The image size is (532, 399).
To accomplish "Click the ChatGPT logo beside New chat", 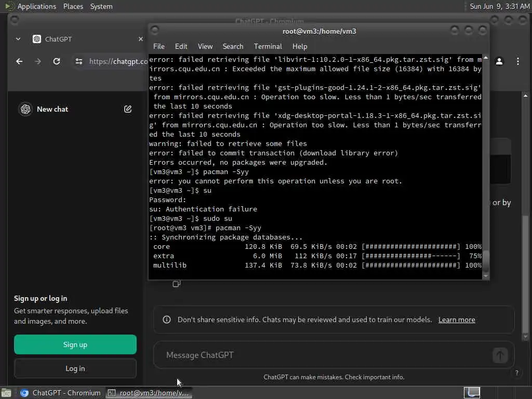I will click(25, 109).
